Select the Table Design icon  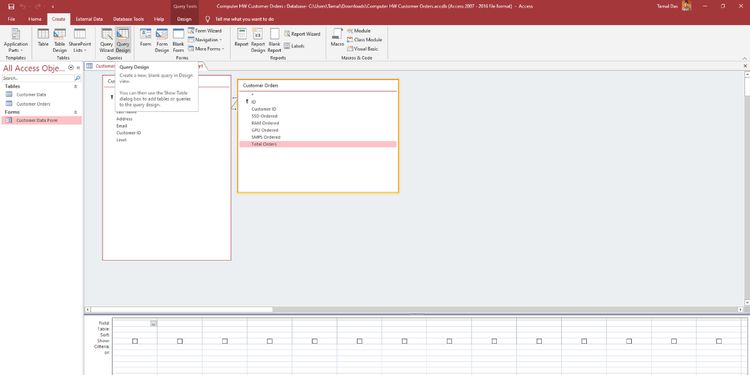point(60,40)
